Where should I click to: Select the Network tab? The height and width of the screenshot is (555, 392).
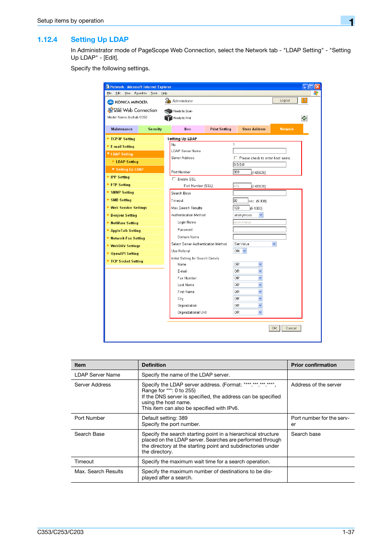[x=287, y=129]
